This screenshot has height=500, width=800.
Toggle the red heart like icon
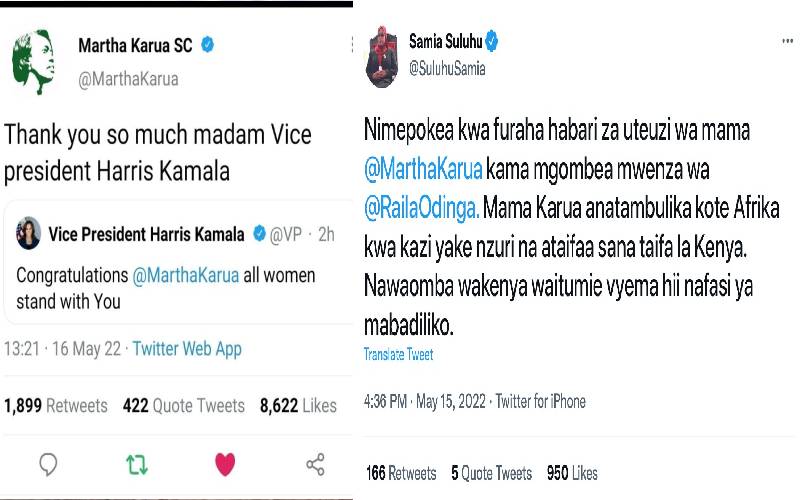225,464
